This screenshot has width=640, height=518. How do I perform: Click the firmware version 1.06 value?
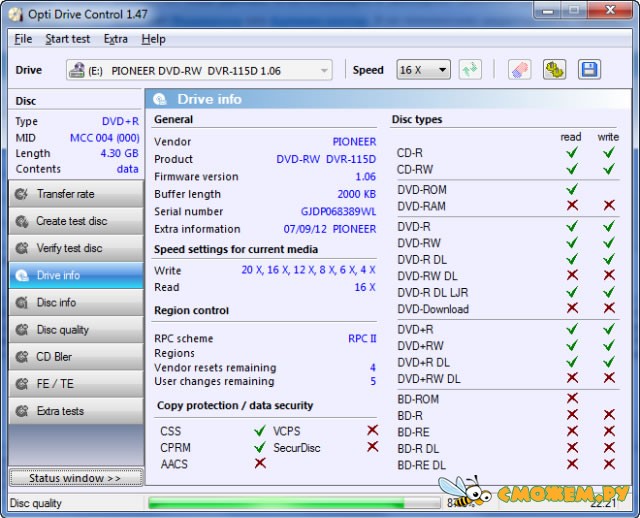tap(365, 177)
